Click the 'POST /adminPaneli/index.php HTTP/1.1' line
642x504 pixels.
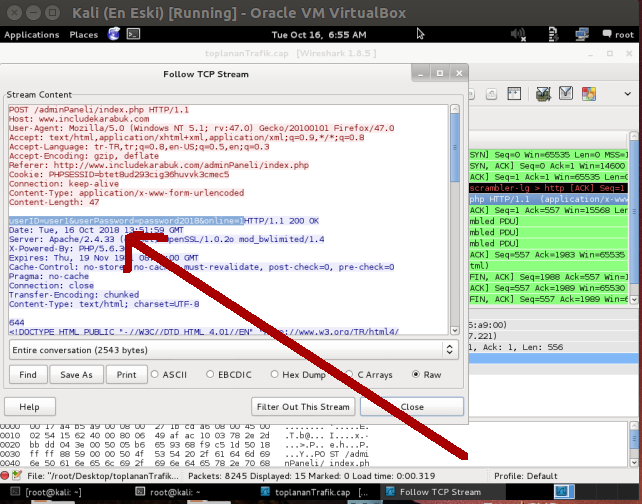(99, 110)
